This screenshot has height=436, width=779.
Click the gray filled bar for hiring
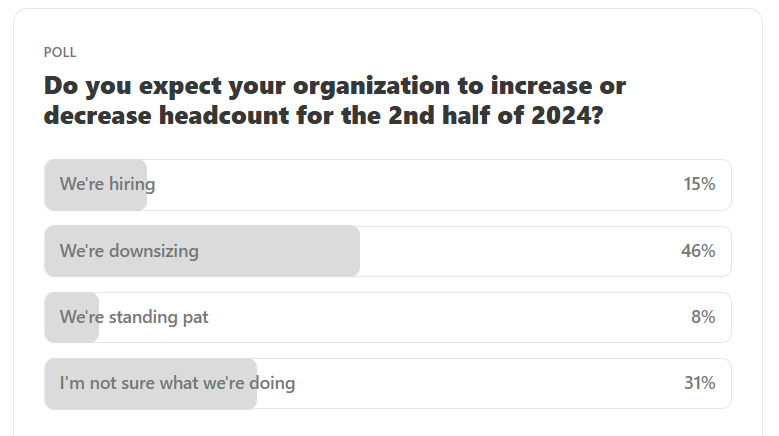95,185
